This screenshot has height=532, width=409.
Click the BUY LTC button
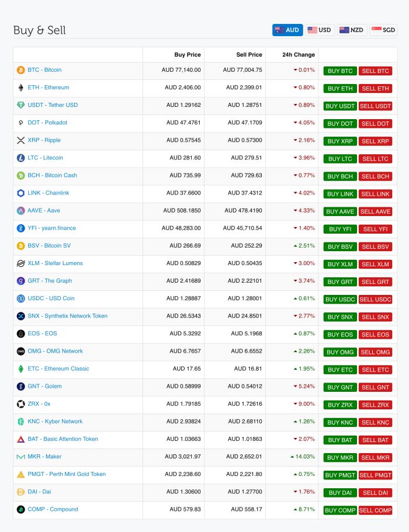click(x=340, y=159)
